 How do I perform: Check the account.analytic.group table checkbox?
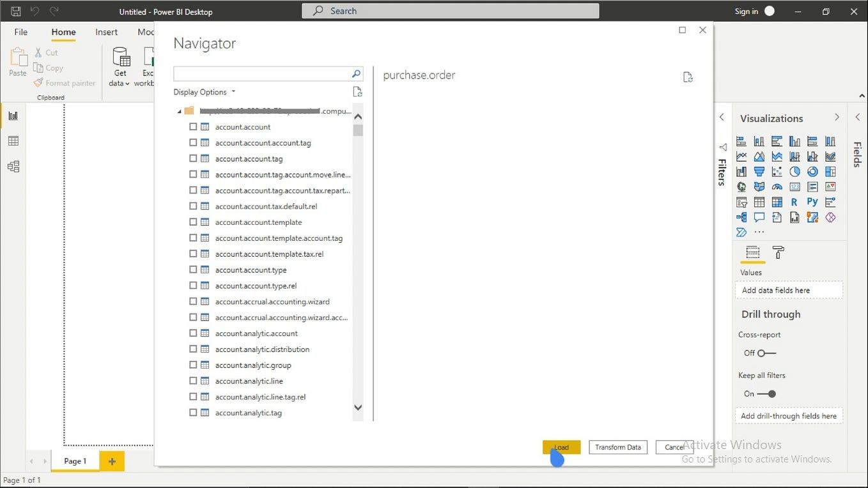192,365
